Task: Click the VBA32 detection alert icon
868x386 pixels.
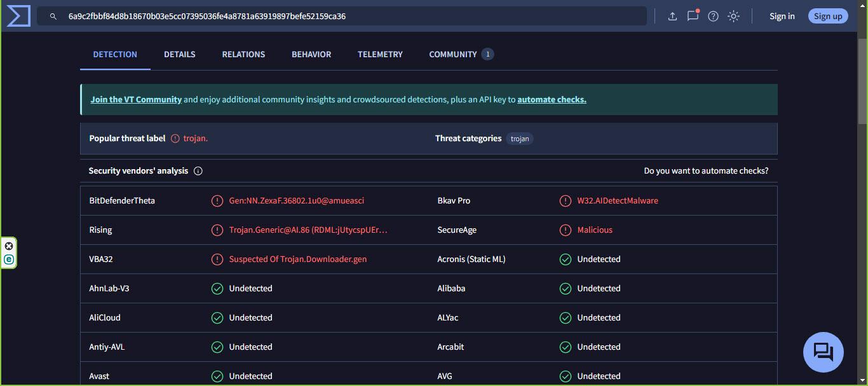Action: pos(217,259)
